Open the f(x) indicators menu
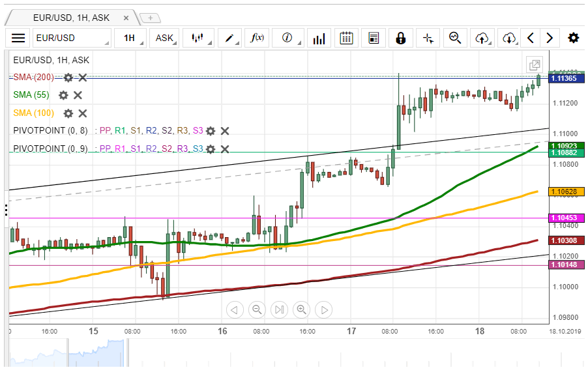This screenshot has height=372, width=588. pos(257,38)
